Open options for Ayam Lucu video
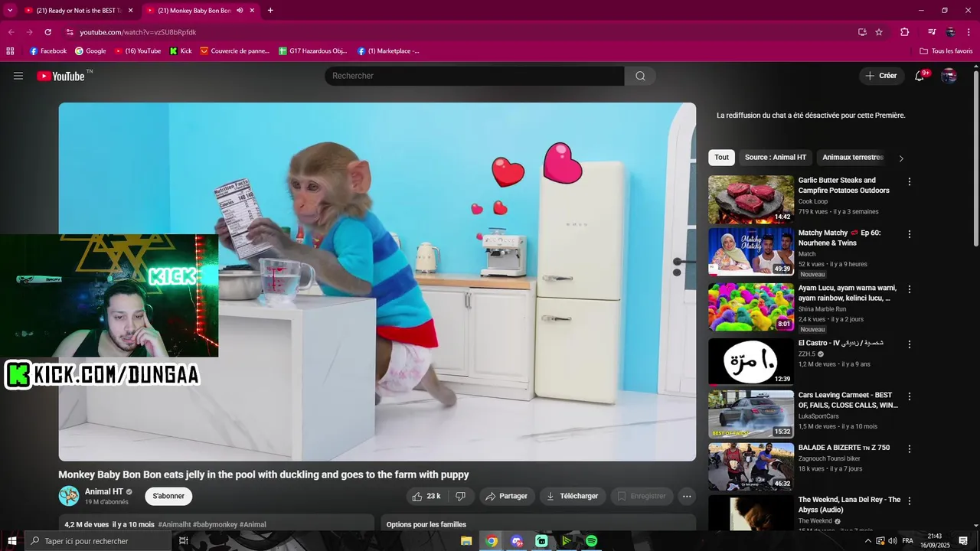Viewport: 980px width, 551px height. coord(910,289)
